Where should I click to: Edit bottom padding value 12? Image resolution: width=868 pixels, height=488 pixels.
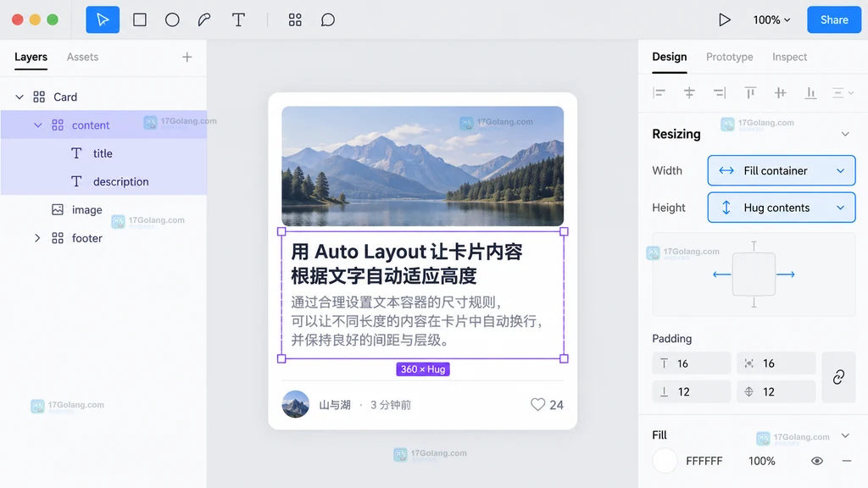pyautogui.click(x=692, y=391)
